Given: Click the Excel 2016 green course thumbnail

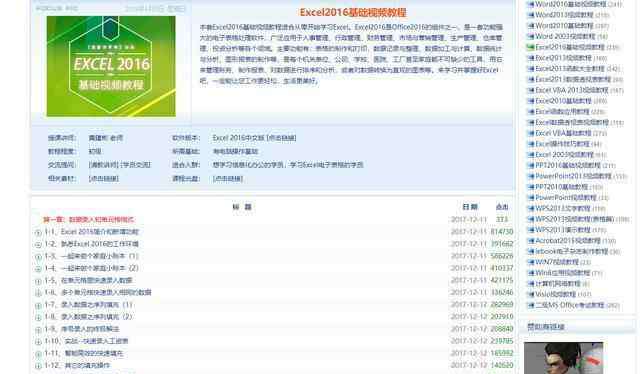Looking at the screenshot, I should click(x=111, y=66).
